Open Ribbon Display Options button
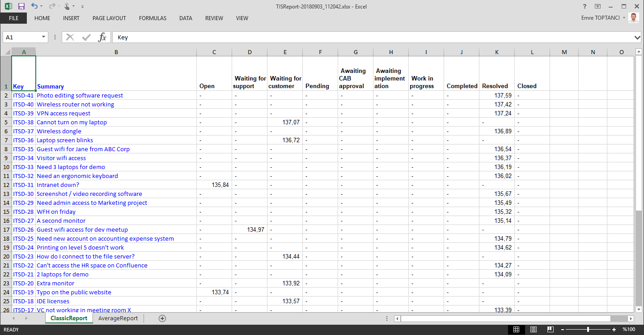644x335 pixels. (x=597, y=6)
